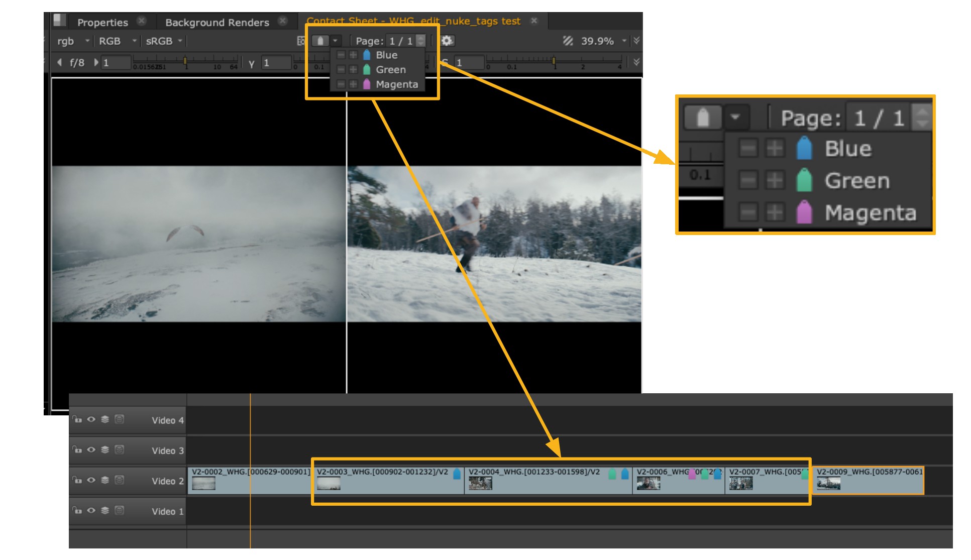Switch to the Background Renders tab

pos(217,22)
